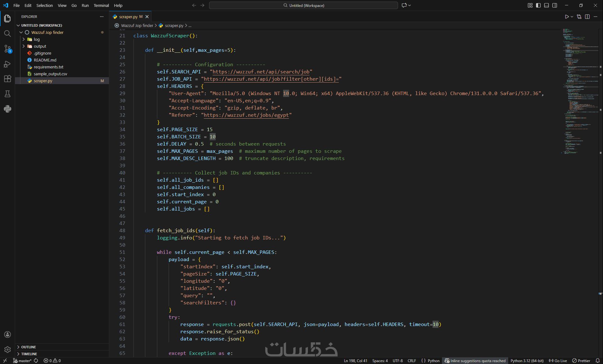Screen dimensions: 603x364
Task: Open the Search view in activity bar
Action: point(7,34)
